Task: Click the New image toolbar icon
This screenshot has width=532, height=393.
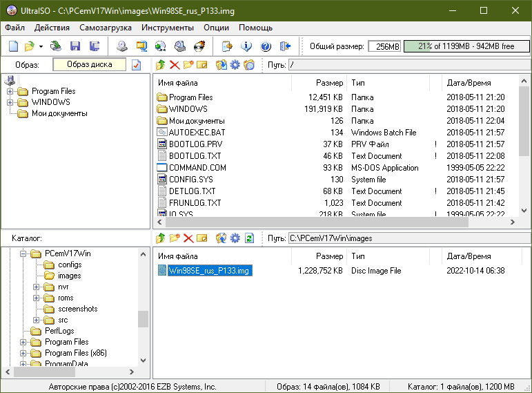Action: pos(13,46)
